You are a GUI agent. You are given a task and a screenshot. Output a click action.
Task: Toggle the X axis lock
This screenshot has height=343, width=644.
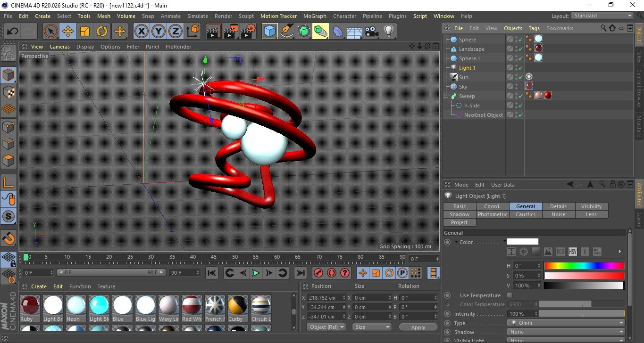141,32
